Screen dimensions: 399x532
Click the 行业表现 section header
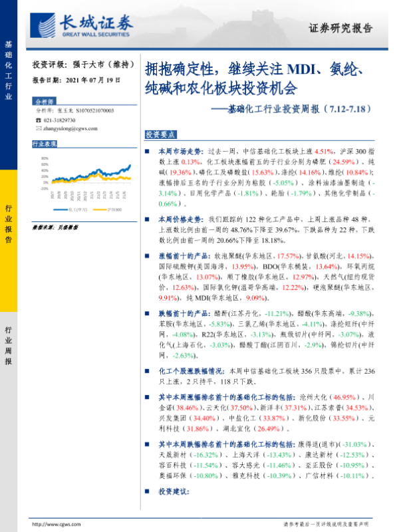click(x=44, y=144)
